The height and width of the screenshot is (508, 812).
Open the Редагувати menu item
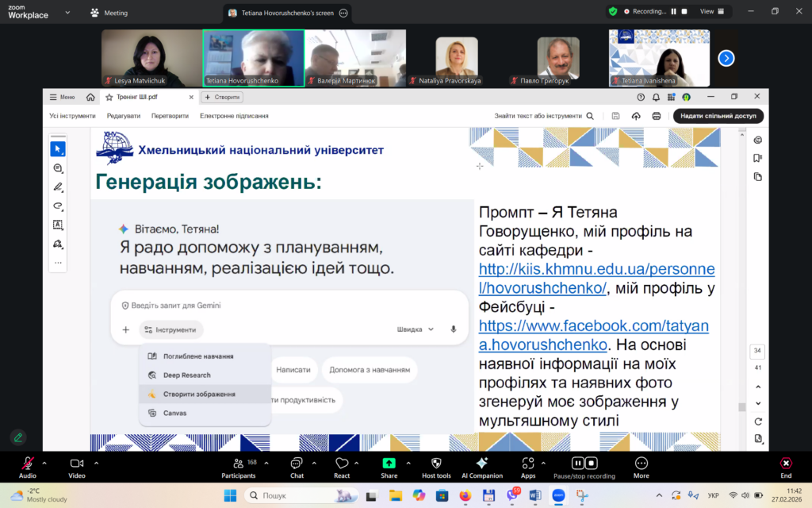click(124, 116)
